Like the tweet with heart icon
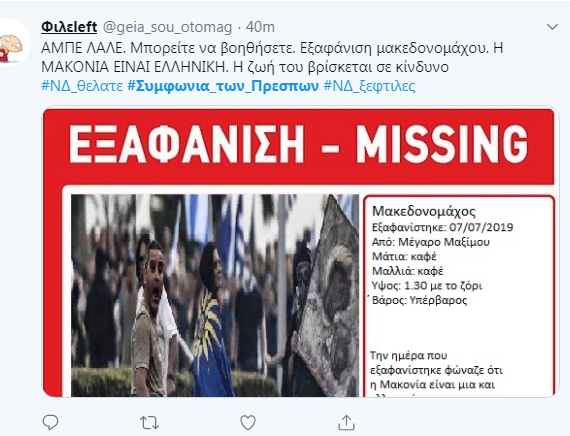Viewport: 570px width, 436px height. [248, 423]
